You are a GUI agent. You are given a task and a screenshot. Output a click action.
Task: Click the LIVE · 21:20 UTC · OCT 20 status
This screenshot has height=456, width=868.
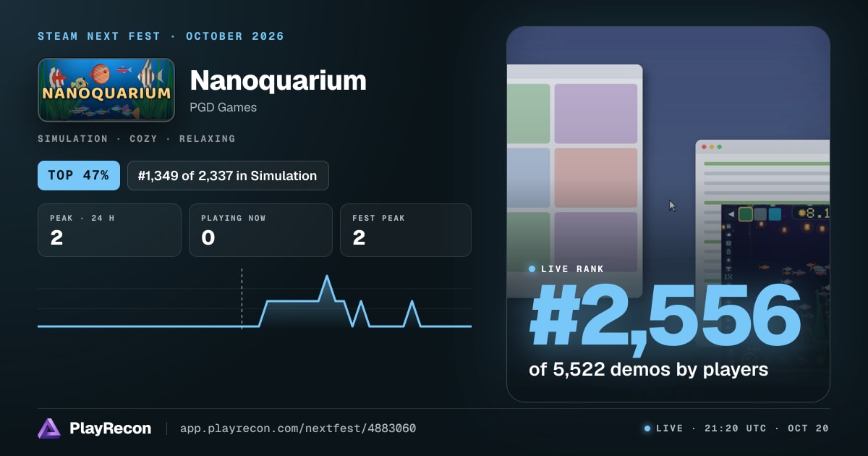coord(736,428)
